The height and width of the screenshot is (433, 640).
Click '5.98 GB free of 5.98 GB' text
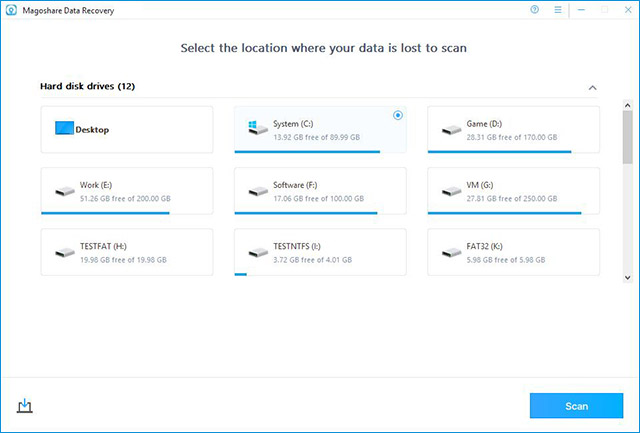click(506, 260)
